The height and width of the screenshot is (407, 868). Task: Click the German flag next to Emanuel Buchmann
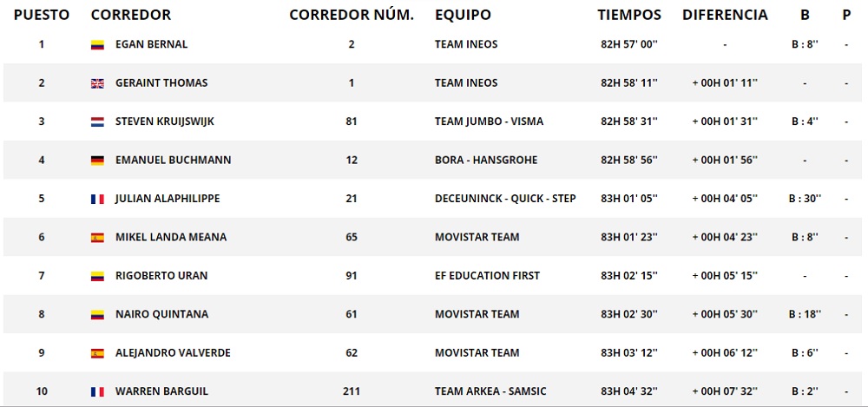point(97,161)
